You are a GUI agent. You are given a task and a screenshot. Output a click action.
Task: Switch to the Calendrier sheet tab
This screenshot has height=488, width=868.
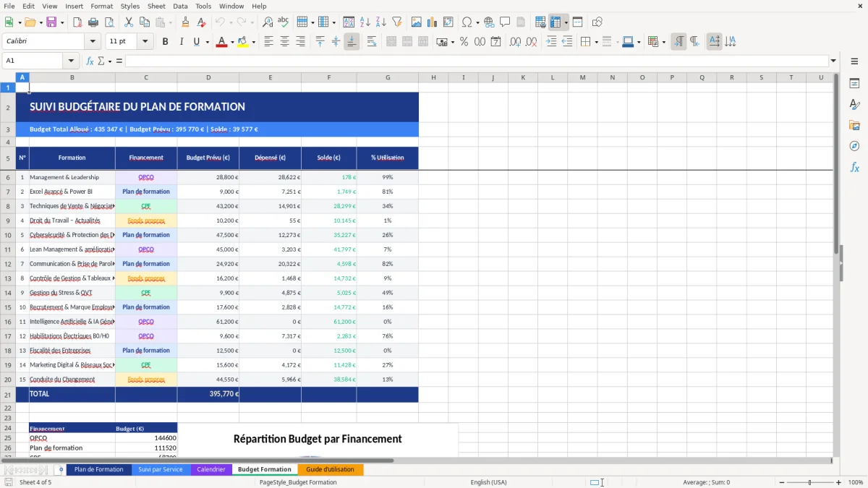210,469
